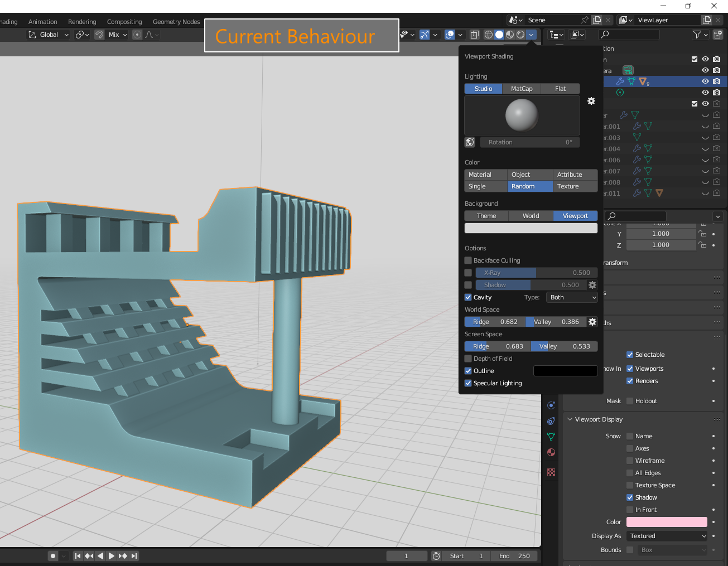Image resolution: width=728 pixels, height=566 pixels.
Task: Select Flat lighting button
Action: click(561, 89)
